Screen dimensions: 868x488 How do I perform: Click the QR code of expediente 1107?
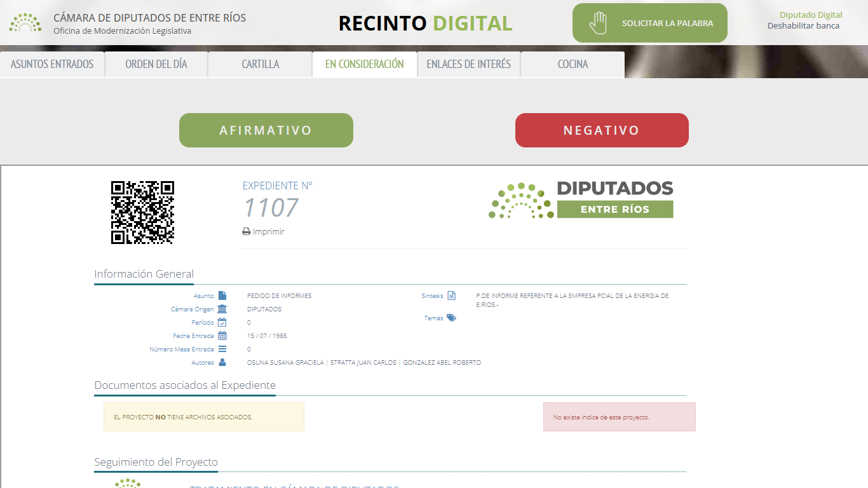(141, 212)
